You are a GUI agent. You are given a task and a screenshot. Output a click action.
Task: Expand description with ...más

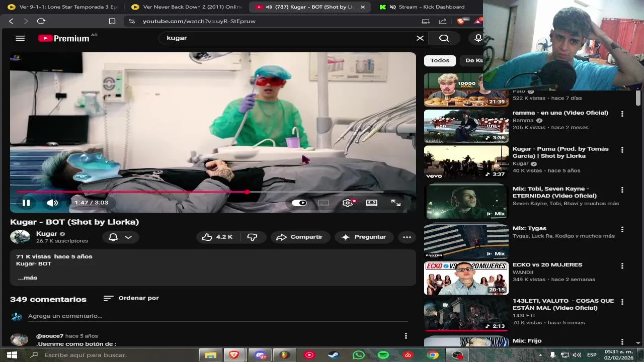pos(28,278)
